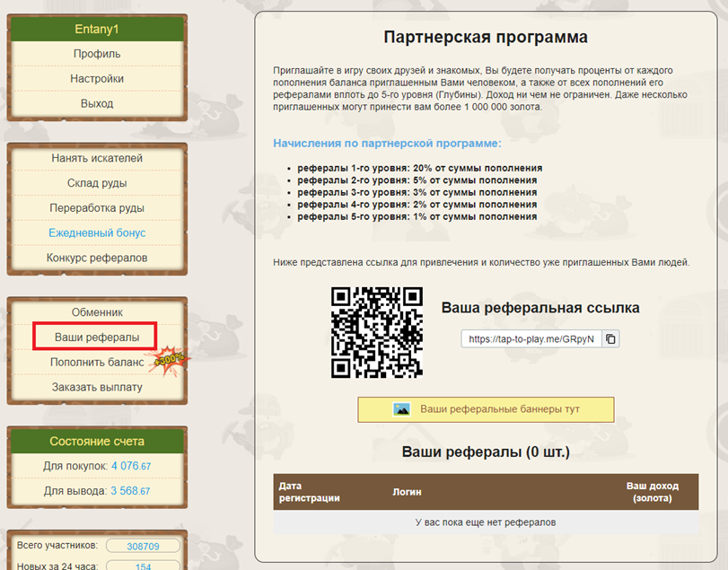
Task: Click Для вывода balance 3 568.67
Action: tap(97, 491)
